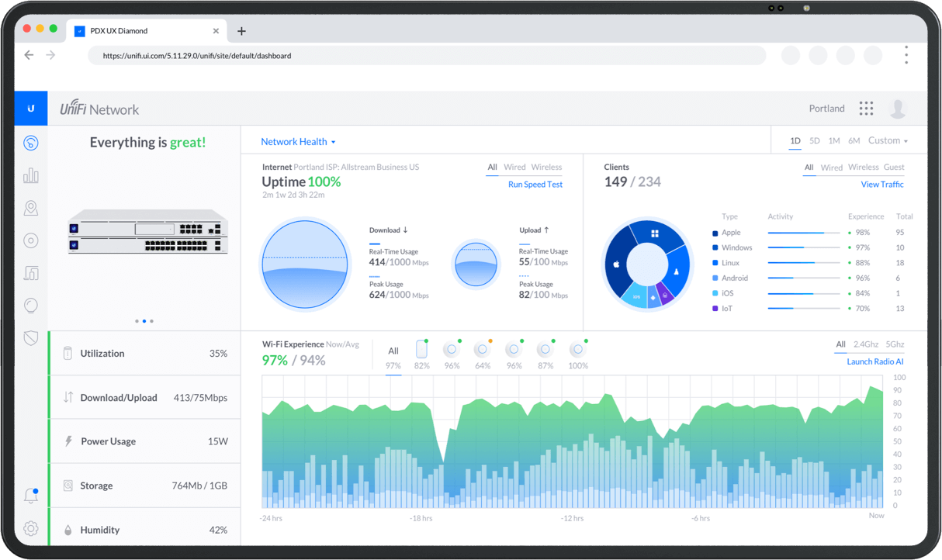Open the Map pin icon in sidebar
The height and width of the screenshot is (560, 942).
coord(31,208)
